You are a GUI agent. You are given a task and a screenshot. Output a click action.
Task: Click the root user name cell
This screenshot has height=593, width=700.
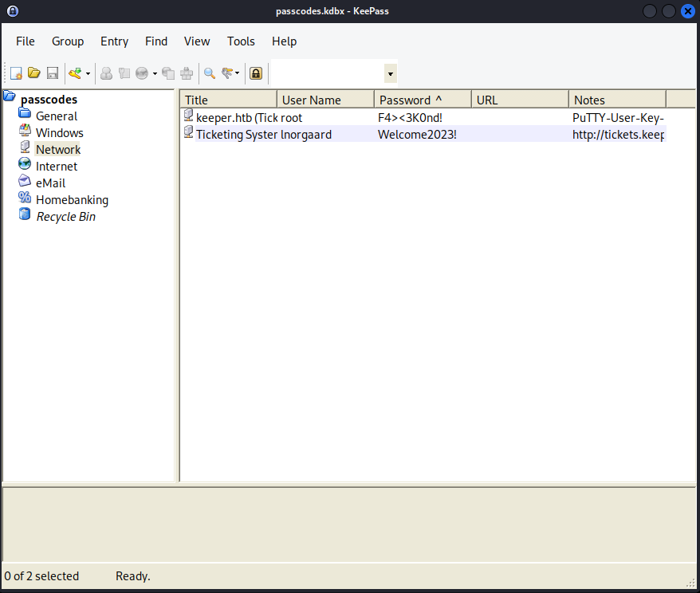pos(292,118)
